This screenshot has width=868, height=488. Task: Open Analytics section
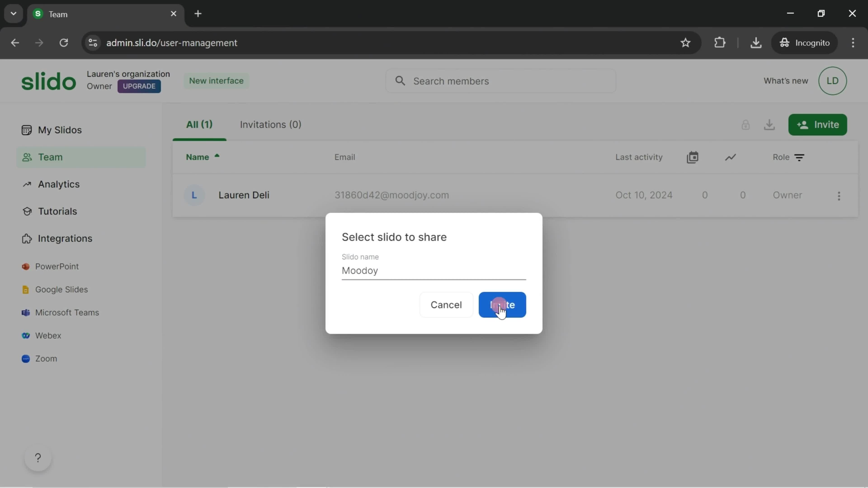click(x=58, y=183)
